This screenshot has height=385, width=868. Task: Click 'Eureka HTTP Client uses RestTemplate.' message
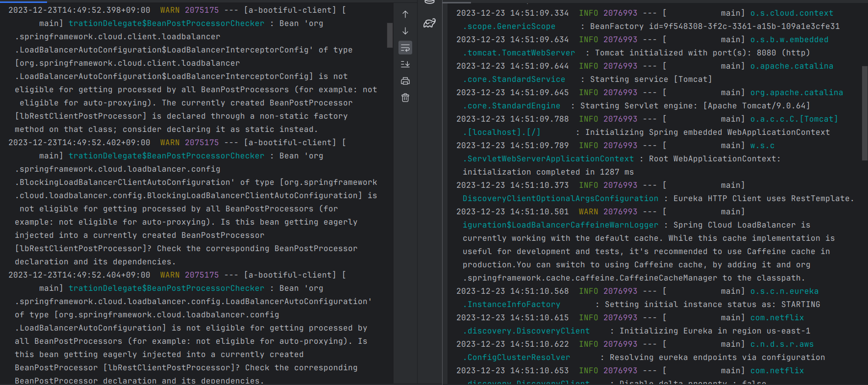click(x=764, y=198)
